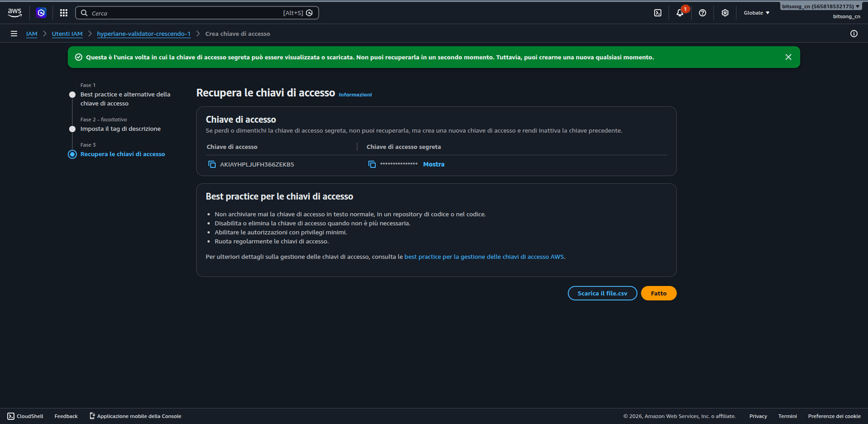Select Fase 3 Recupera le chiavi step
The width and height of the screenshot is (868, 424).
point(123,154)
